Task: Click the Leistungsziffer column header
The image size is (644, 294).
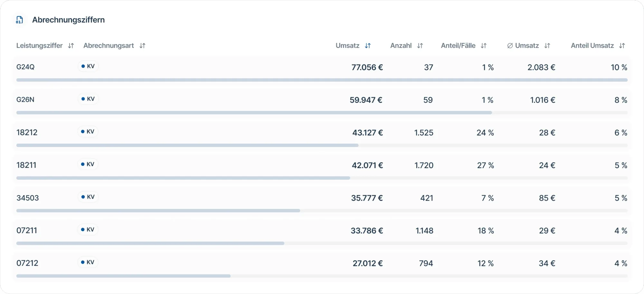Action: (x=40, y=46)
